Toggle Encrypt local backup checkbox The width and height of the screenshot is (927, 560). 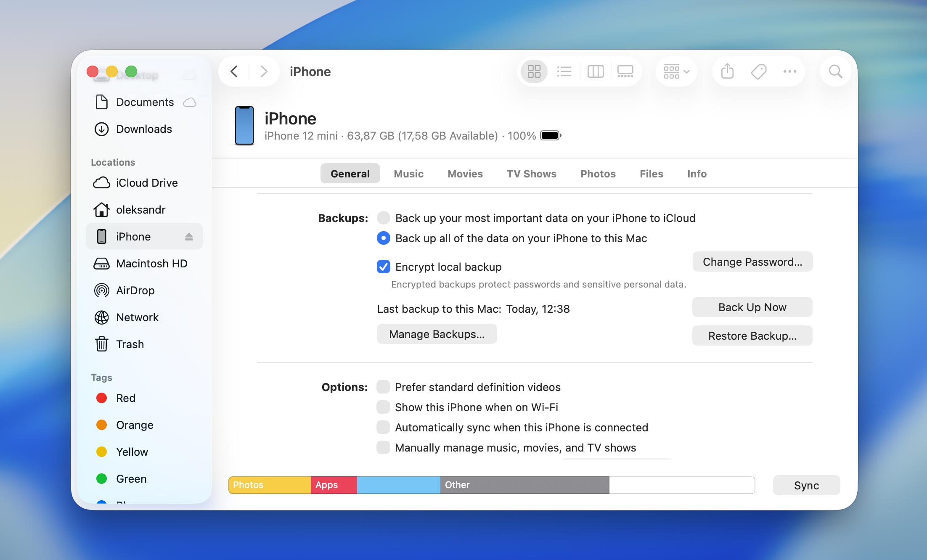(x=384, y=267)
